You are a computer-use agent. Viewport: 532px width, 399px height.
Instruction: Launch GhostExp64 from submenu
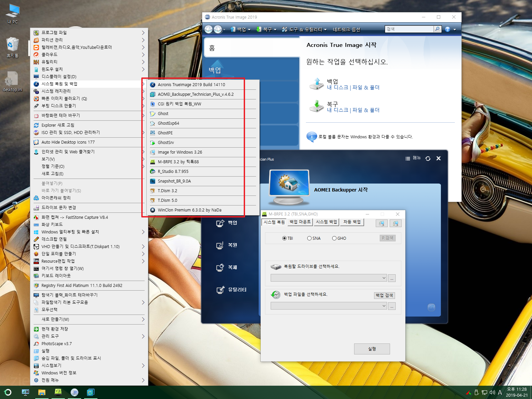[202, 123]
